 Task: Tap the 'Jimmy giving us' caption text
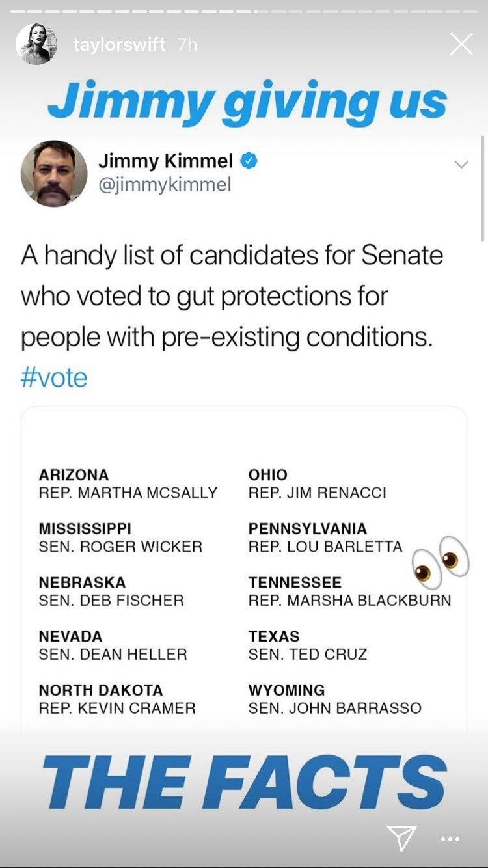(247, 103)
